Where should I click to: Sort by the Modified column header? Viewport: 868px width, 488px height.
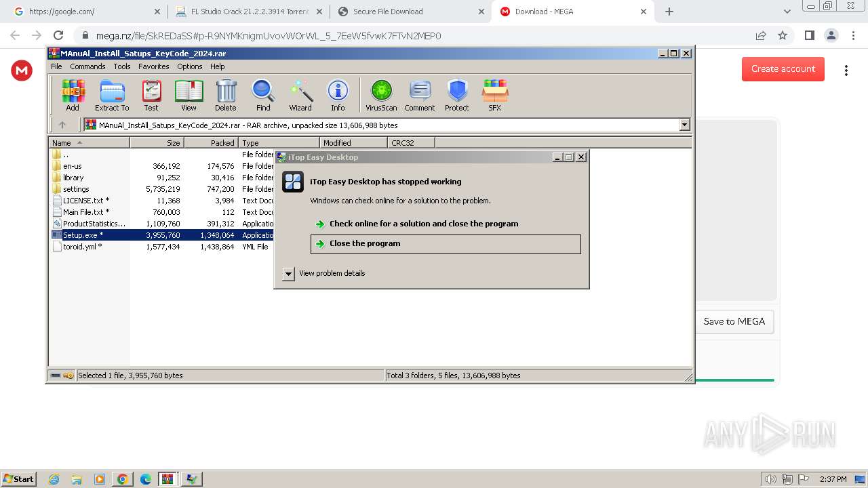click(x=353, y=143)
